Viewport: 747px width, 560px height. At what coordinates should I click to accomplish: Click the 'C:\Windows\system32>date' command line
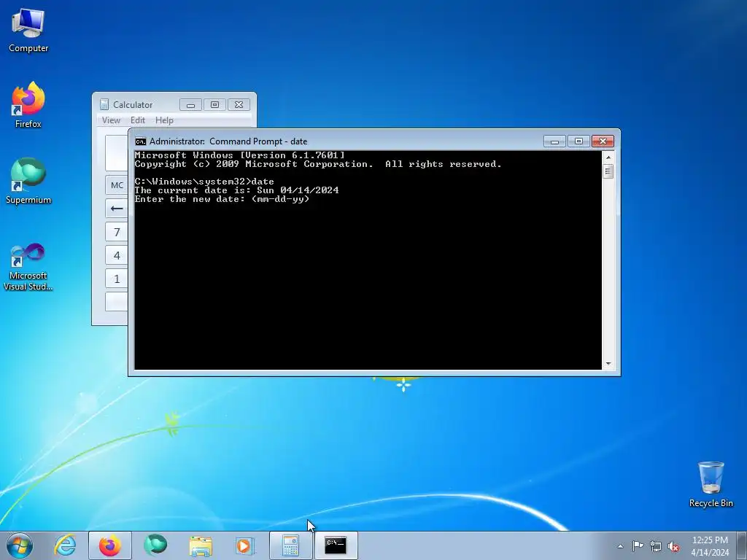[204, 182]
